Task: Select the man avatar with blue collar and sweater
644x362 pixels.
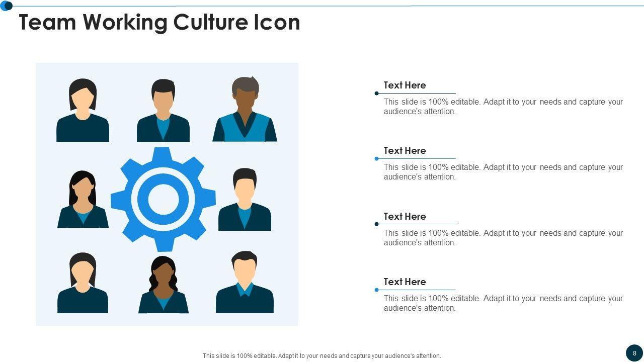Action: click(x=245, y=282)
